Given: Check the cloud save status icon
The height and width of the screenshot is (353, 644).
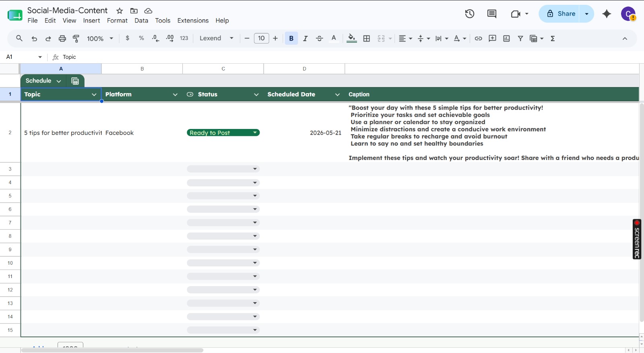Looking at the screenshot, I should coord(148,11).
